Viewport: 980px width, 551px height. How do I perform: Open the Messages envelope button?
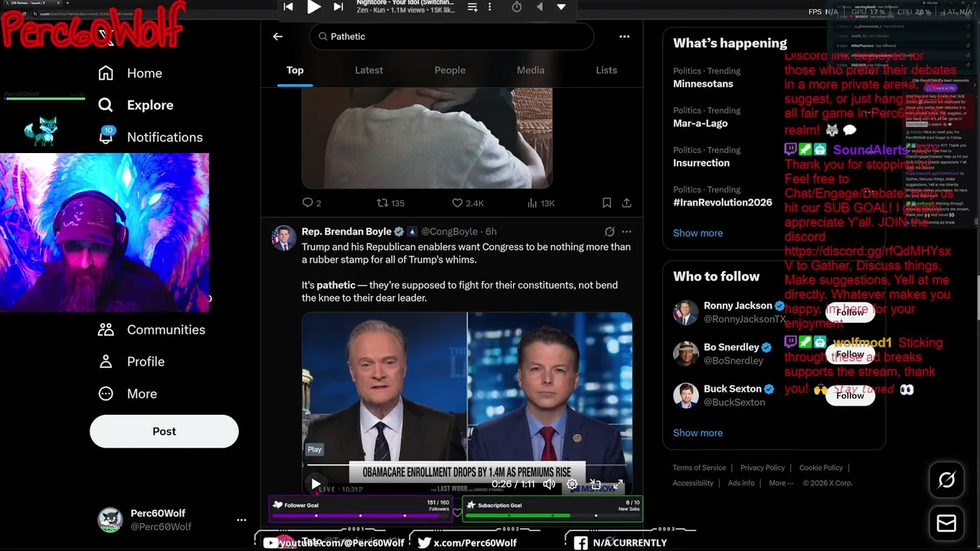(x=946, y=523)
